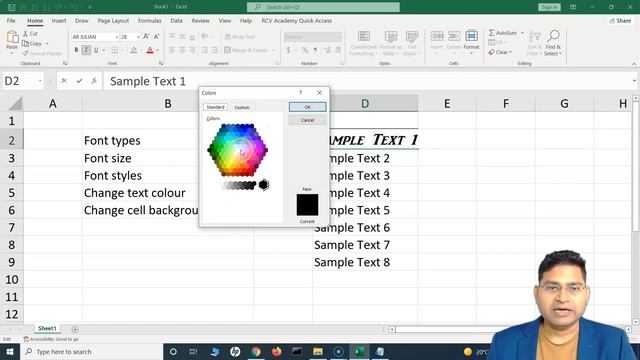
Task: Click Cancel in the Colors dialog
Action: pyautogui.click(x=307, y=120)
